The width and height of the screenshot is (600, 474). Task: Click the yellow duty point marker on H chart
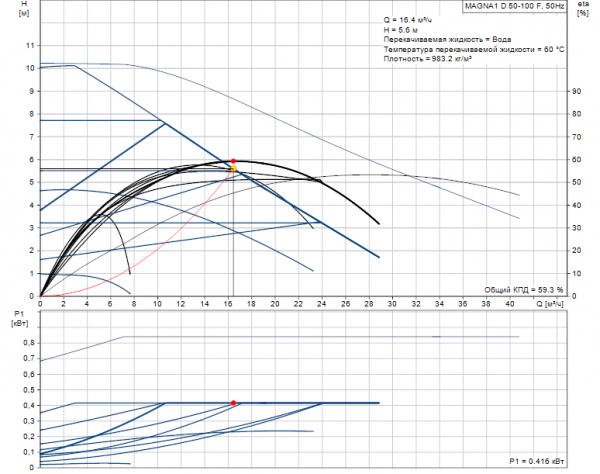pos(233,169)
